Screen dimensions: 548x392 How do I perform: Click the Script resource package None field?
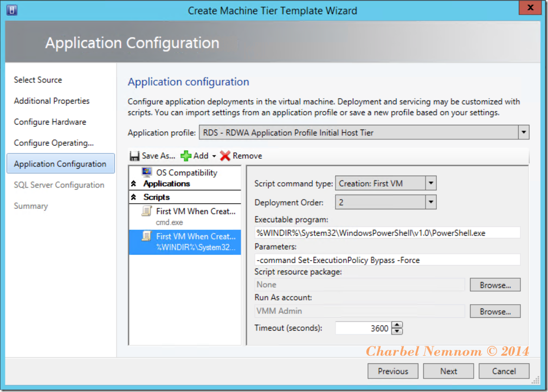coord(359,285)
